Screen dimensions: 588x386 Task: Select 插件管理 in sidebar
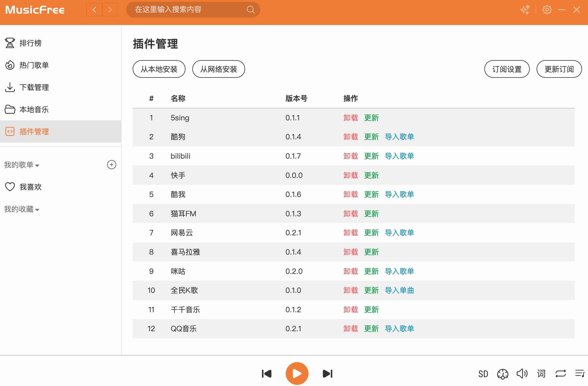tap(61, 131)
